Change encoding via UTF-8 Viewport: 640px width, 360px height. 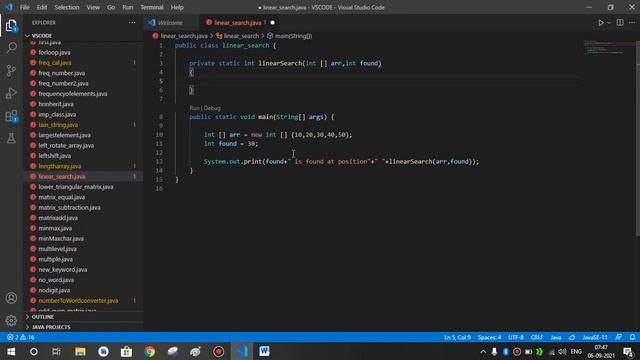point(516,338)
